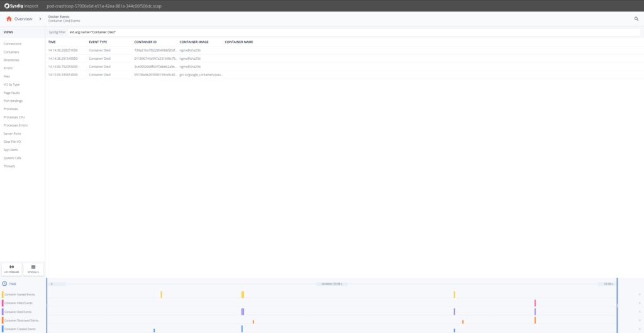Click the TIME clock icon

coord(4,284)
